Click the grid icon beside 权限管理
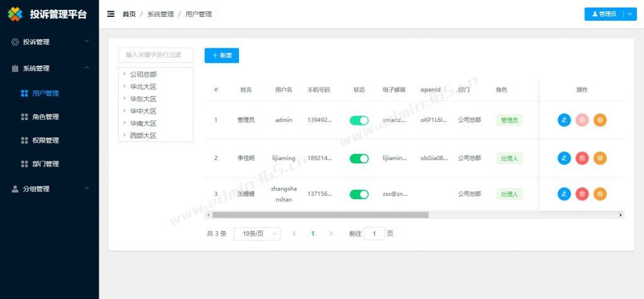Image resolution: width=644 pixels, height=299 pixels. pos(25,140)
